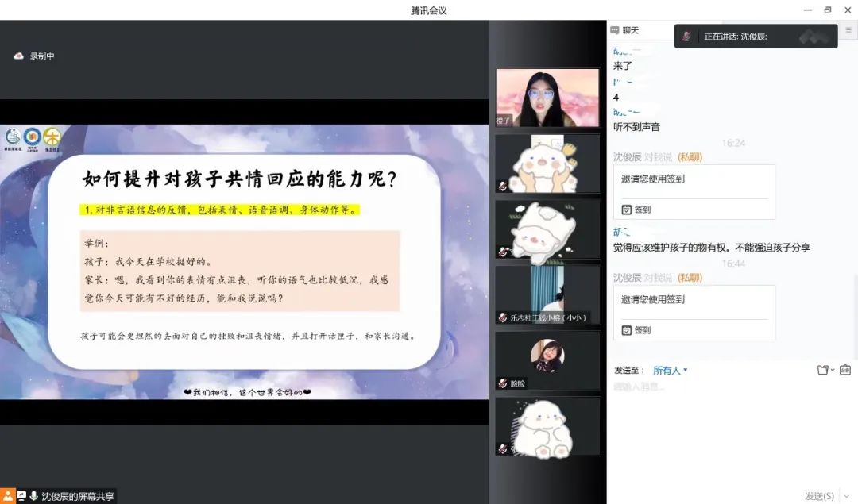The height and width of the screenshot is (504, 858).
Task: Click the first 邀请您使用签到 invitation card
Action: point(694,192)
